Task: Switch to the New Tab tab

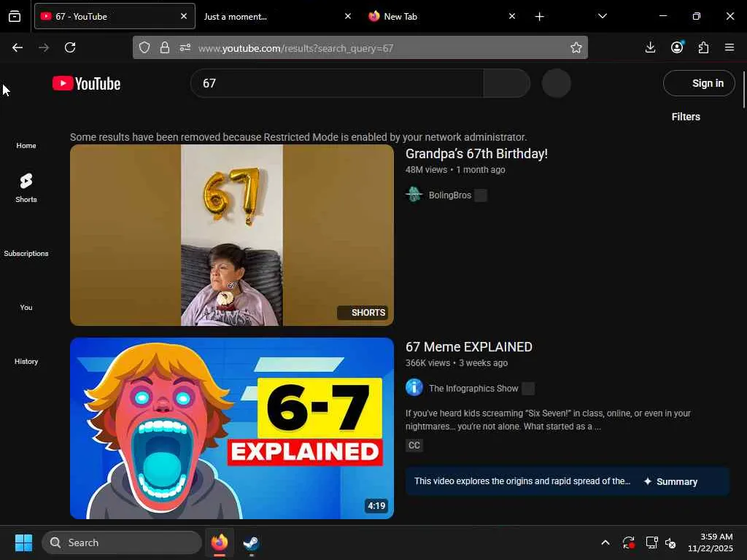Action: point(441,16)
